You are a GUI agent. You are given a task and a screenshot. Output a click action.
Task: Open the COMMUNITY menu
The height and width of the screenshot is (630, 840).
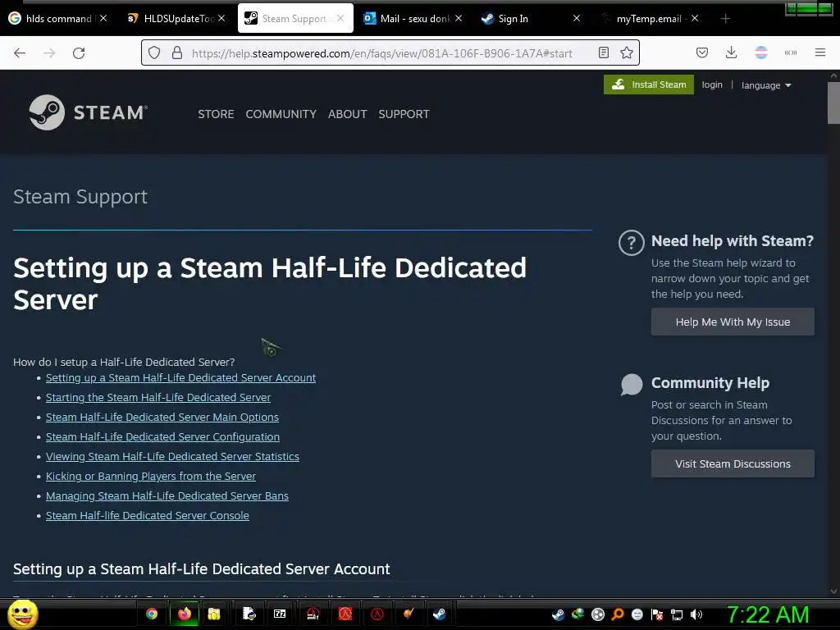click(281, 114)
